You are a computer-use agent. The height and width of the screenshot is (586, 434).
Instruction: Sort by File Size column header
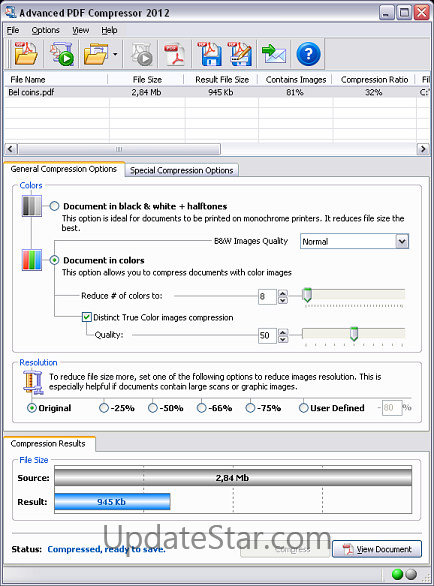tap(147, 80)
